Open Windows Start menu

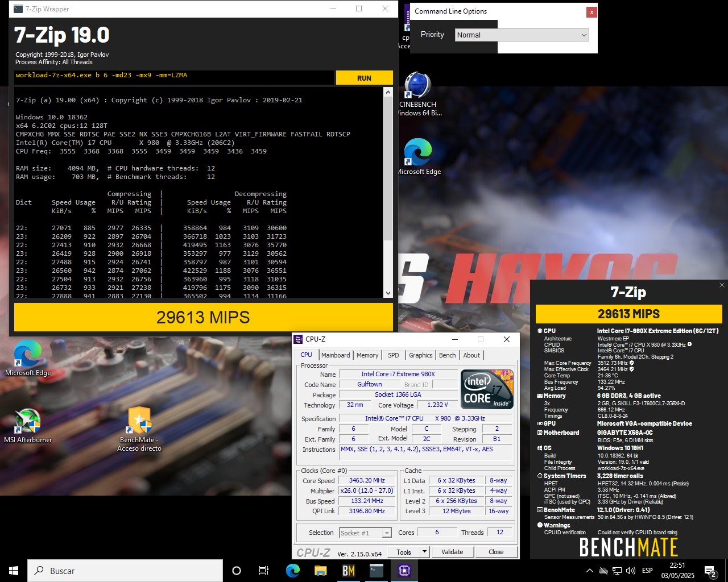pos(14,571)
